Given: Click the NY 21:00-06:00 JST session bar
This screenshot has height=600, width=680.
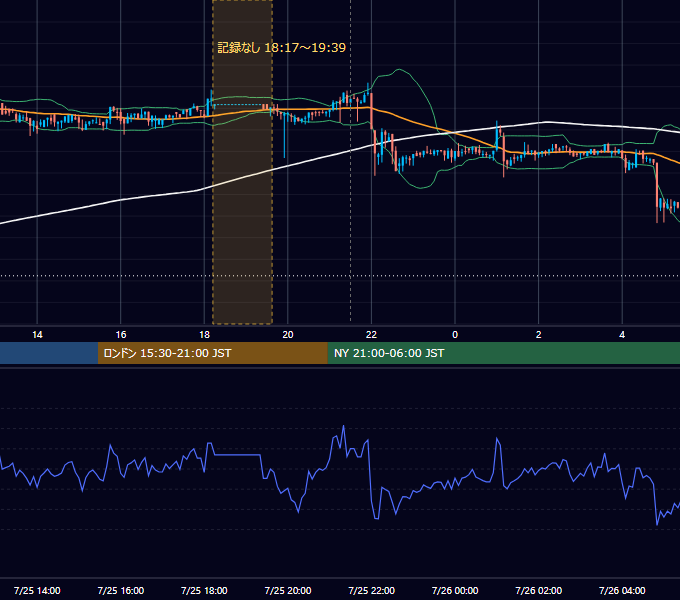Looking at the screenshot, I should click(503, 353).
